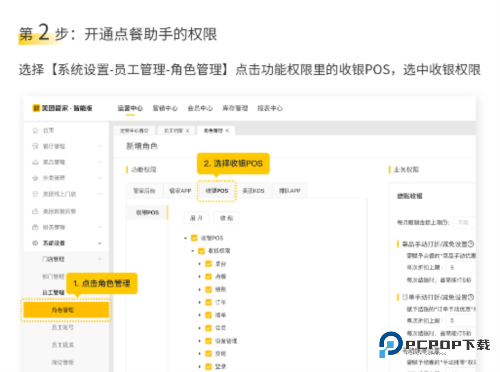Click help icon next to 单品手动打折/减免设置
Viewport: 500px width, 372px height.
click(x=471, y=244)
